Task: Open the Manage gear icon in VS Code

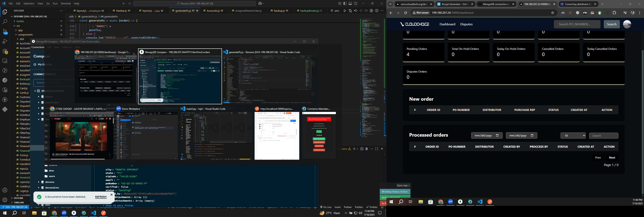Action: (x=5, y=200)
